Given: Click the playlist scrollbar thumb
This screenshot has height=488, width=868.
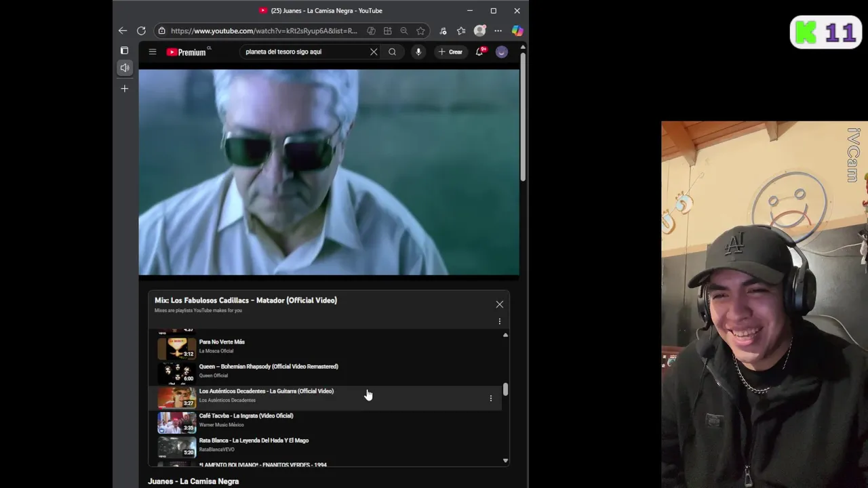Looking at the screenshot, I should pyautogui.click(x=505, y=390).
